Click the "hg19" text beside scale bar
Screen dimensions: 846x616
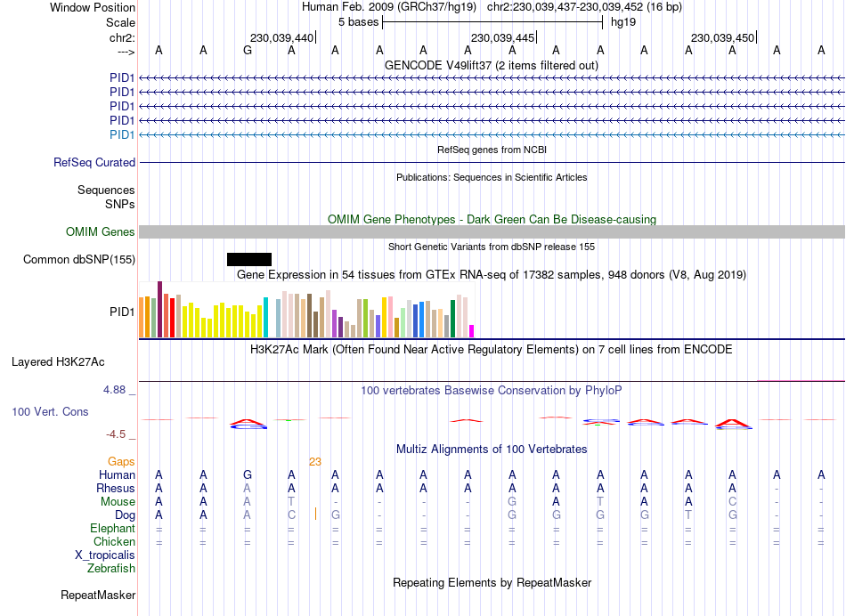coord(623,22)
